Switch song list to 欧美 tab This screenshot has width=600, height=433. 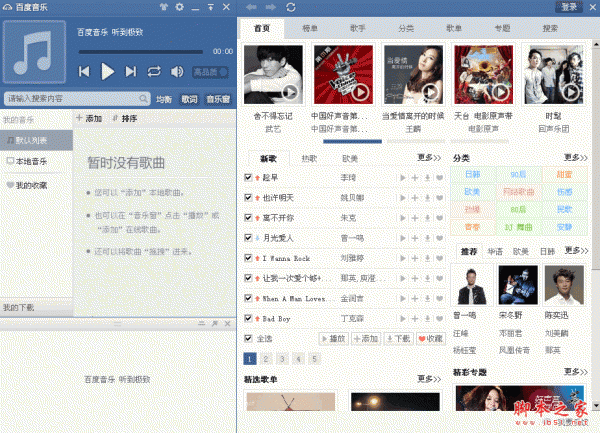350,158
